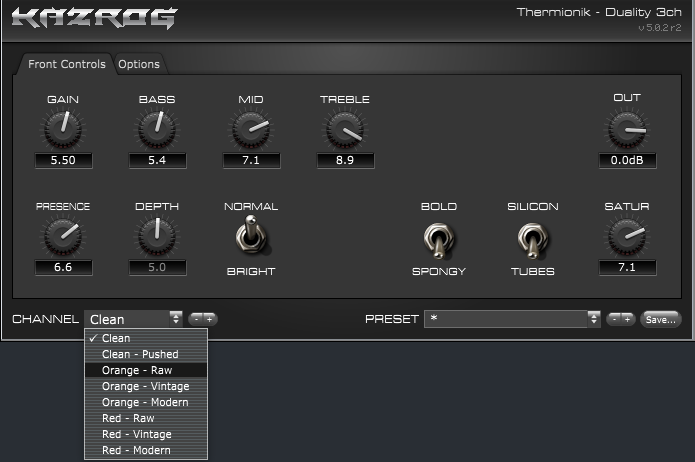Select Orange - Raw channel
The height and width of the screenshot is (462, 695).
click(146, 370)
